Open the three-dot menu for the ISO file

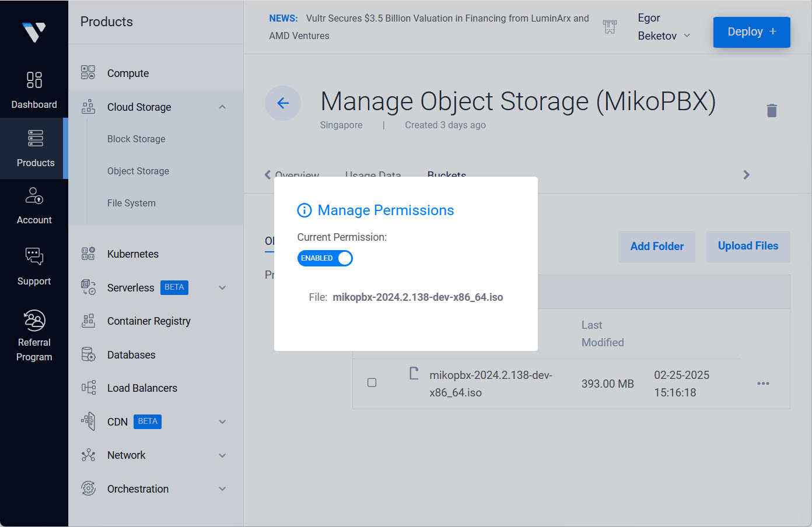coord(763,384)
